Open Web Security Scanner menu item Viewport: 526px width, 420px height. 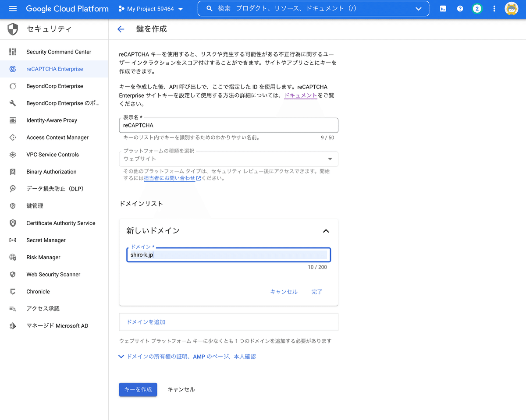(x=53, y=275)
